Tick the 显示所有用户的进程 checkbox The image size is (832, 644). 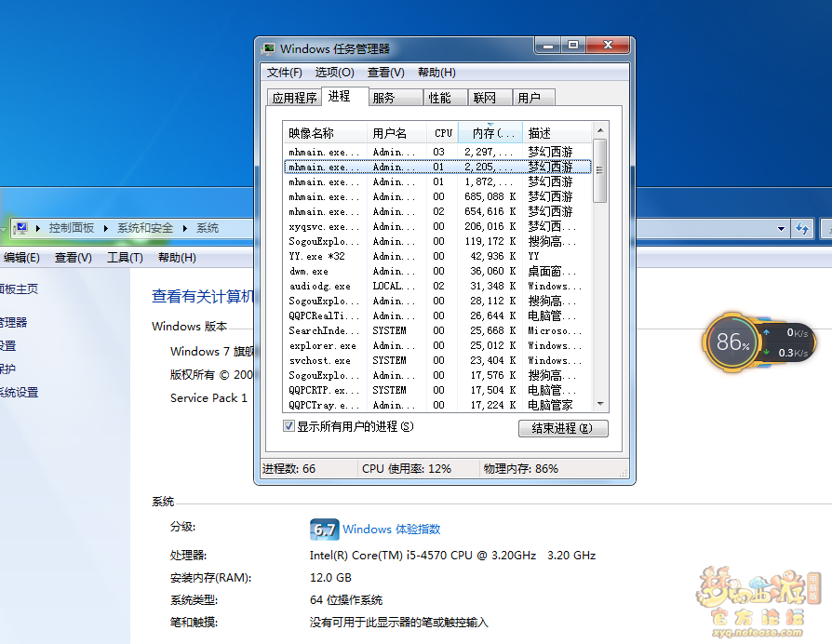[x=289, y=426]
